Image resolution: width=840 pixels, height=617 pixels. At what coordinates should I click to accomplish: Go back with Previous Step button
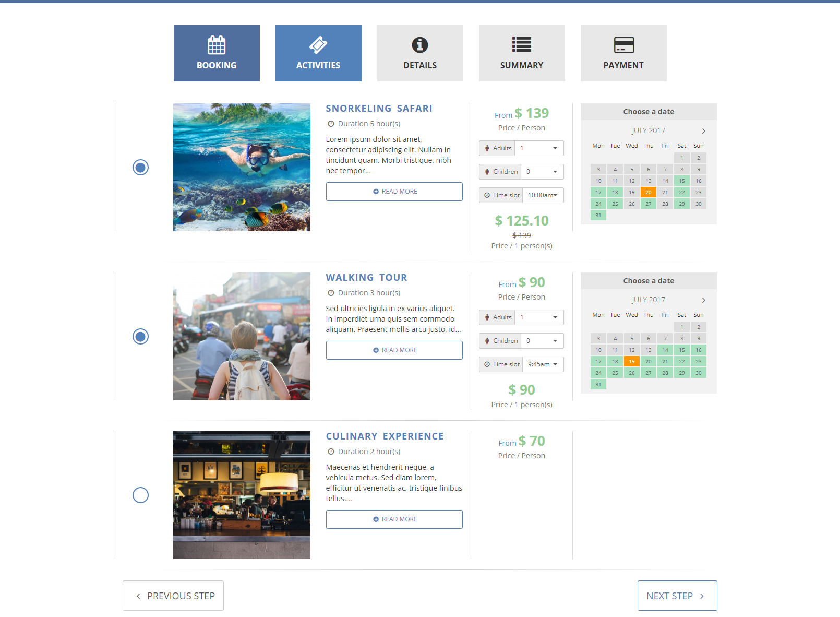point(173,596)
